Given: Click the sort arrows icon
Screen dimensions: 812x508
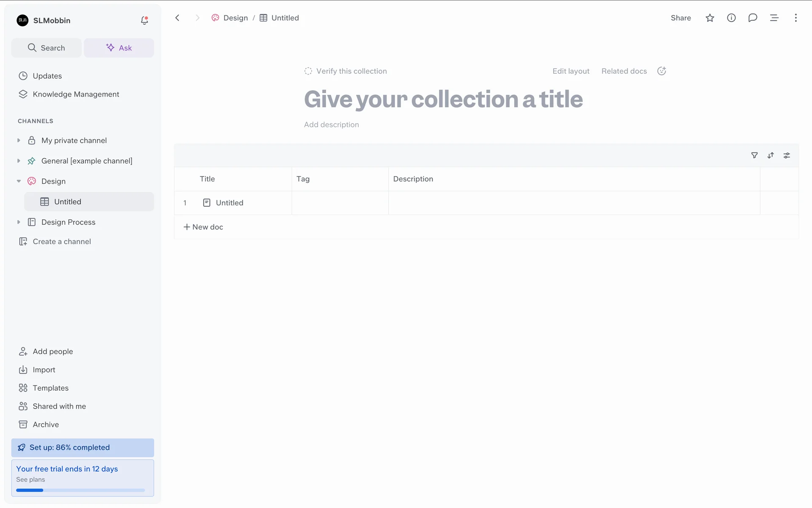Looking at the screenshot, I should coord(771,155).
